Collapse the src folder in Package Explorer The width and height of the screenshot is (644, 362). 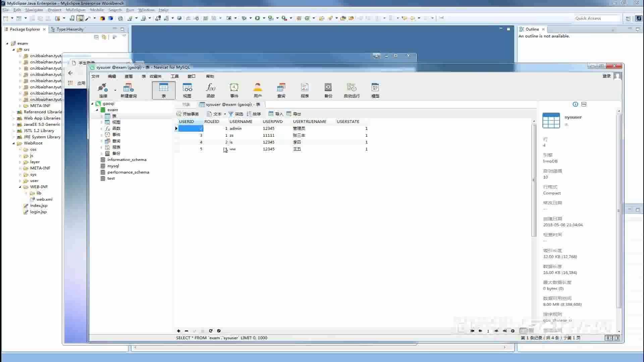click(x=13, y=50)
